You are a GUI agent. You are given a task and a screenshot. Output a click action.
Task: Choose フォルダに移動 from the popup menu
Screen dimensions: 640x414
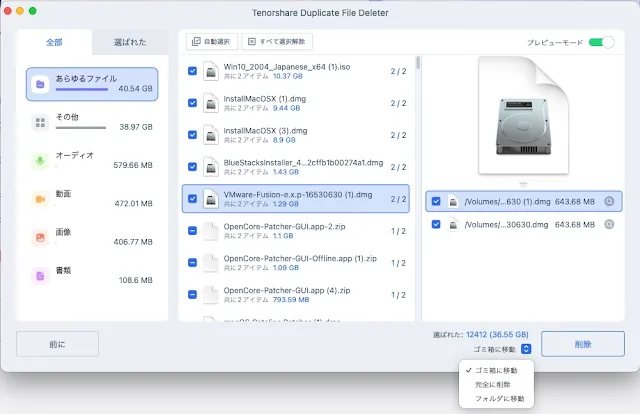tap(496, 398)
